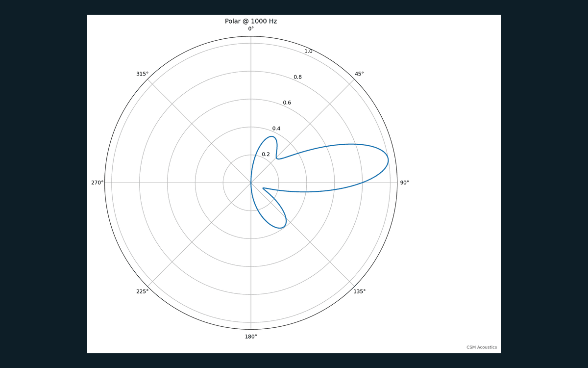Select the 180° angle label
Viewport: 588px width, 368px height.
pyautogui.click(x=251, y=337)
